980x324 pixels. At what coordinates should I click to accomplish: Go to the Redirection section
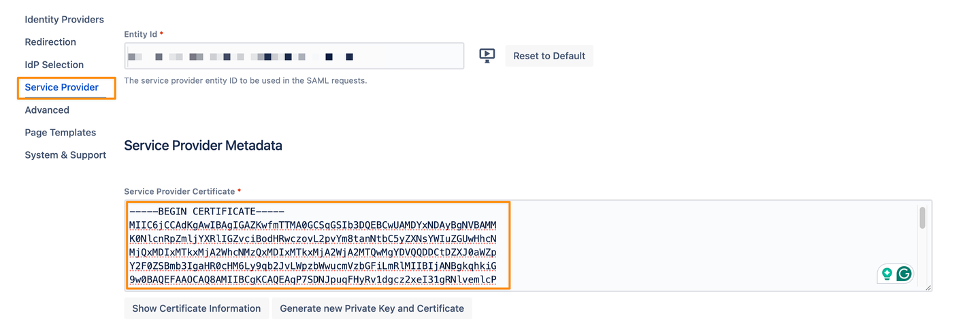coord(50,42)
